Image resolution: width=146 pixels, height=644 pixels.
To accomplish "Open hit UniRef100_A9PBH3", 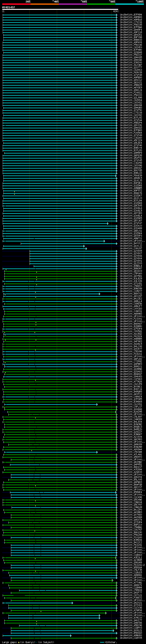I will [131, 17].
